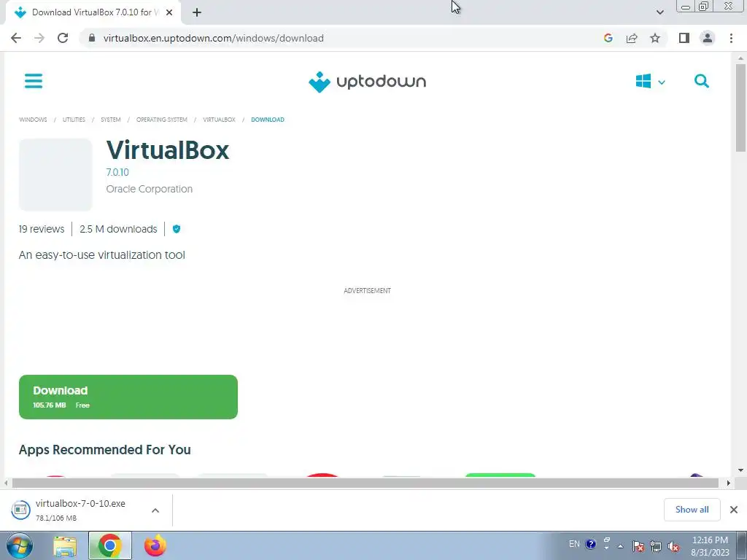The width and height of the screenshot is (747, 560).
Task: Click the horizontal scrollbar right arrow
Action: click(x=728, y=483)
